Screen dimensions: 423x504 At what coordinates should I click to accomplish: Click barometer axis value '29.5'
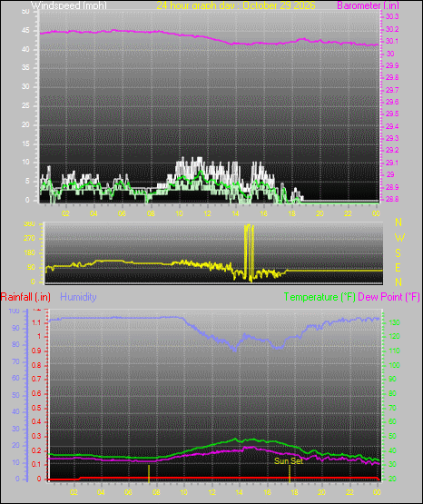coord(392,114)
